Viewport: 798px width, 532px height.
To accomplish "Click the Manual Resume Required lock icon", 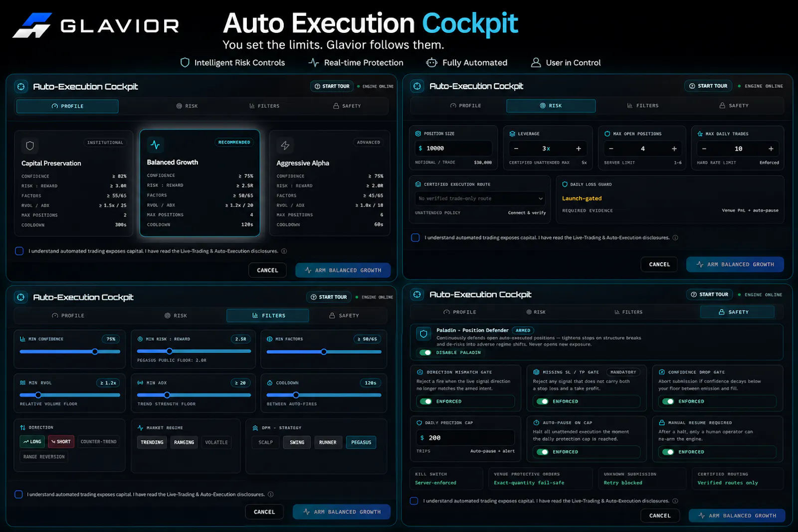I will pos(661,422).
